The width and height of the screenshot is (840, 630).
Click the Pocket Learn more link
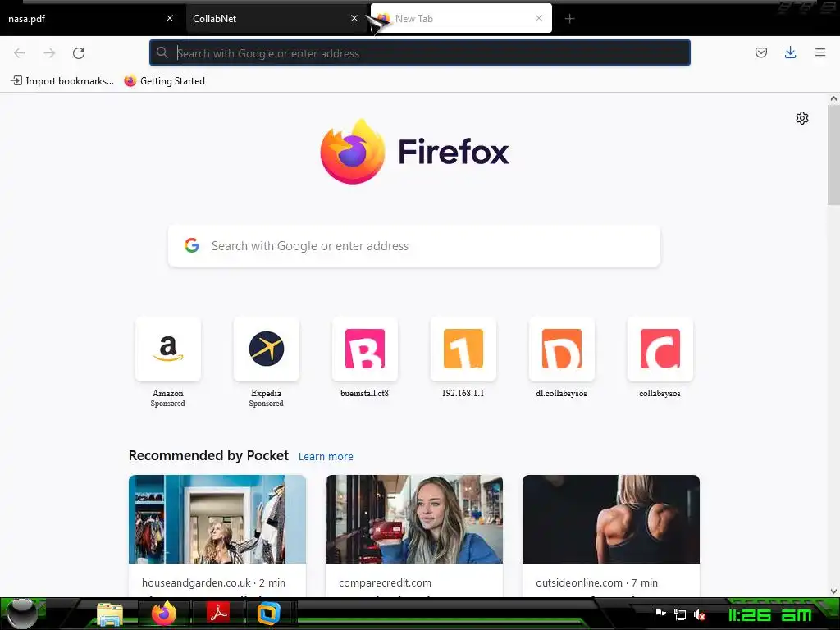tap(326, 456)
